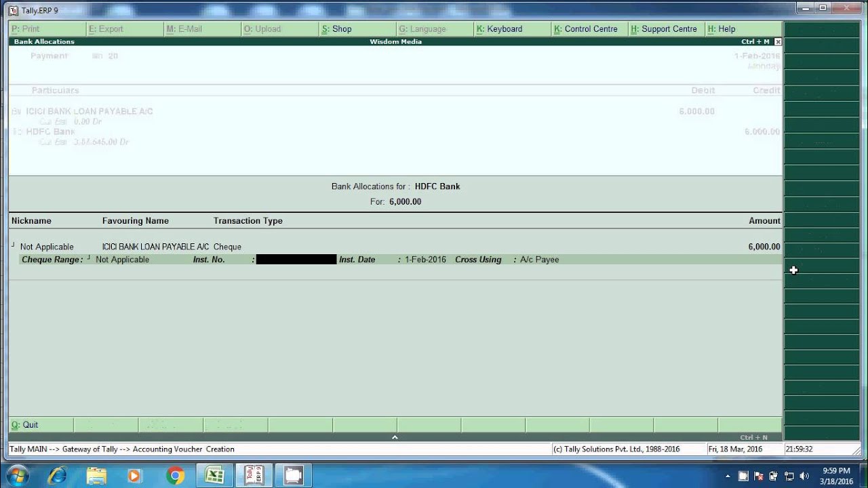
Task: Click the ICICI BANK LOAN PAYABLE A/C ledger in voucher
Action: 90,111
